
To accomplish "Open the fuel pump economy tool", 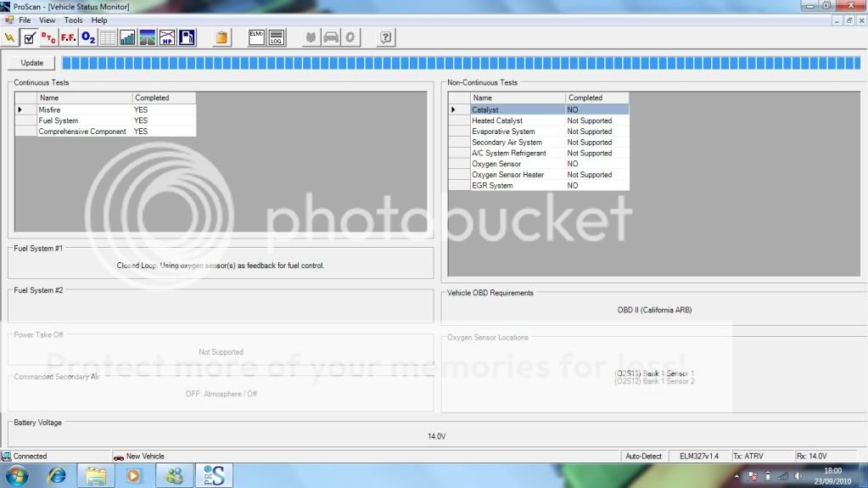I will [187, 37].
